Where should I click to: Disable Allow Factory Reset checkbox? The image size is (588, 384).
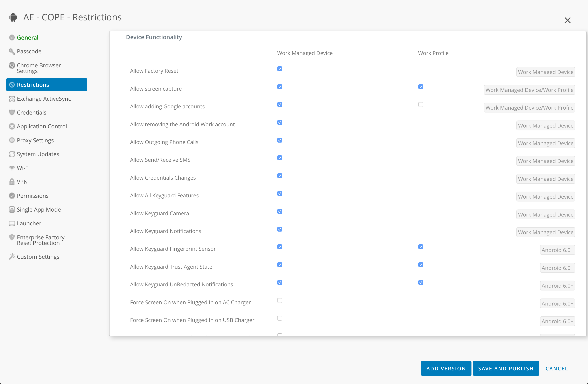279,69
